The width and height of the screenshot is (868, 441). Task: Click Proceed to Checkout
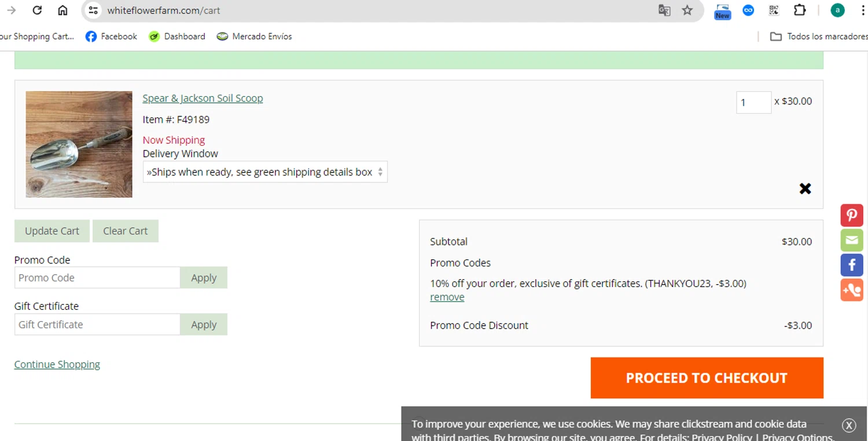tap(707, 378)
